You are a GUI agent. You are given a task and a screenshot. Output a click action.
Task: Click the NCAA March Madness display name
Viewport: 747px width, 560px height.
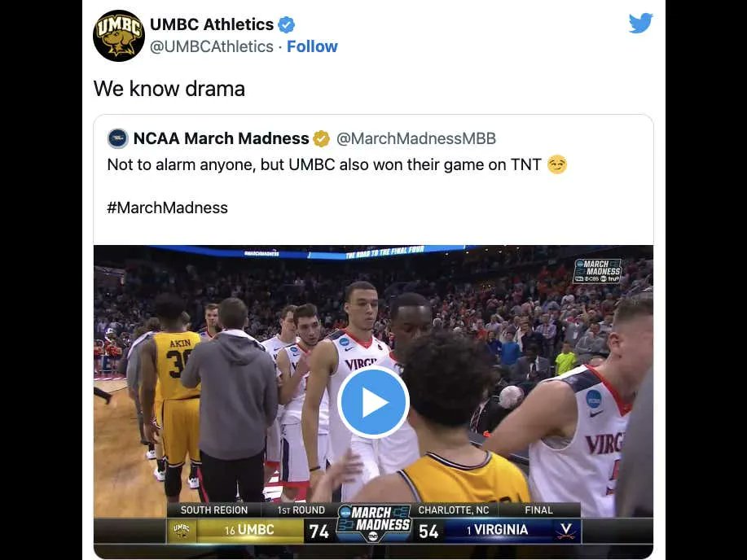221,138
